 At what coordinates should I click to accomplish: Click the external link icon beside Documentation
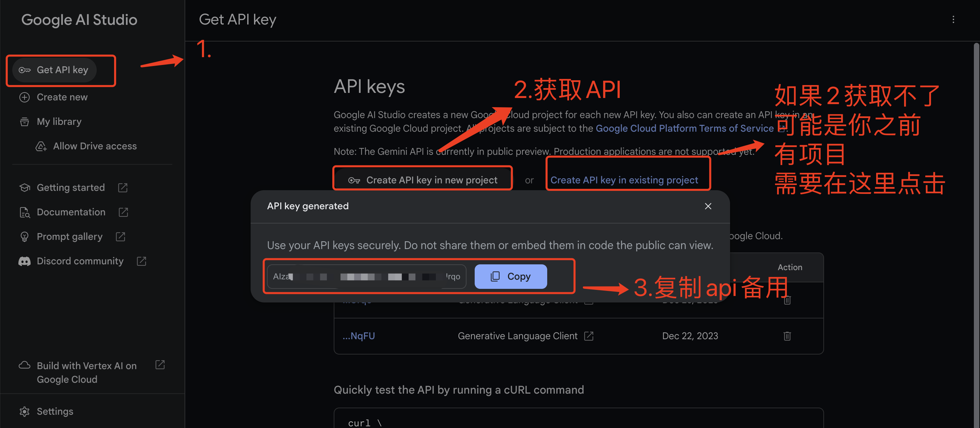coord(123,212)
